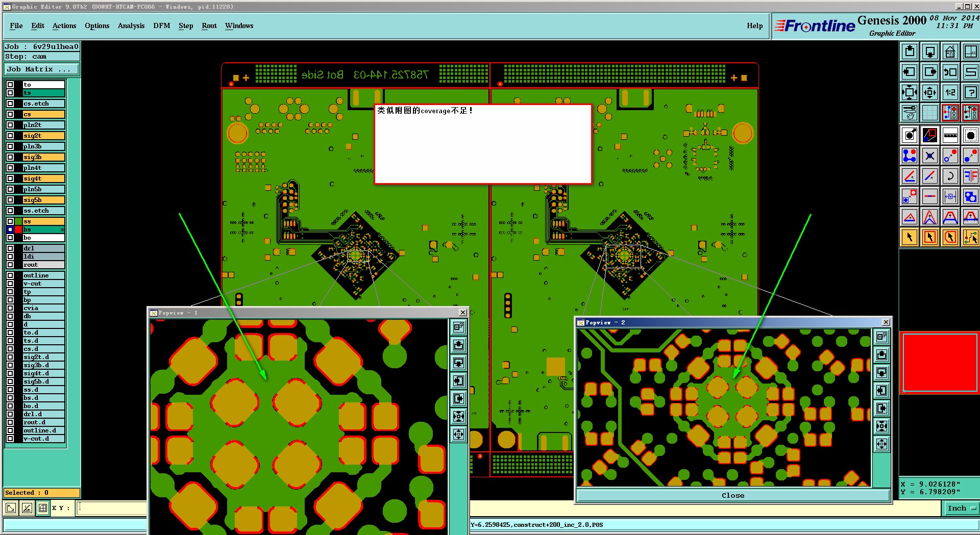This screenshot has height=535, width=980.
Task: Select layer sig3b in layer list
Action: [44, 157]
